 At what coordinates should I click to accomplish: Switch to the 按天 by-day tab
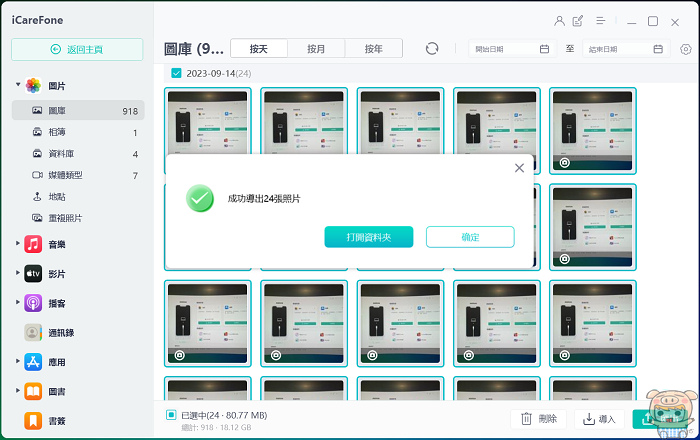(x=258, y=49)
